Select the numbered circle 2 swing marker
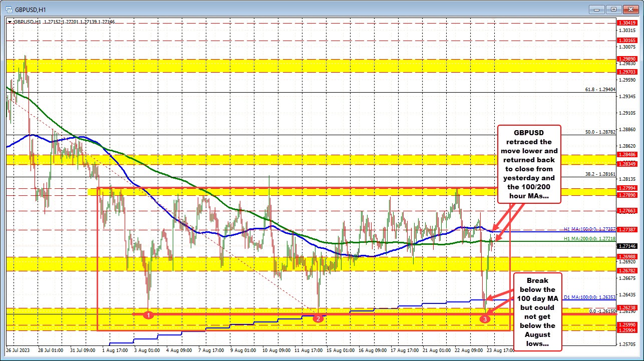The height and width of the screenshot is (361, 644). [x=317, y=318]
